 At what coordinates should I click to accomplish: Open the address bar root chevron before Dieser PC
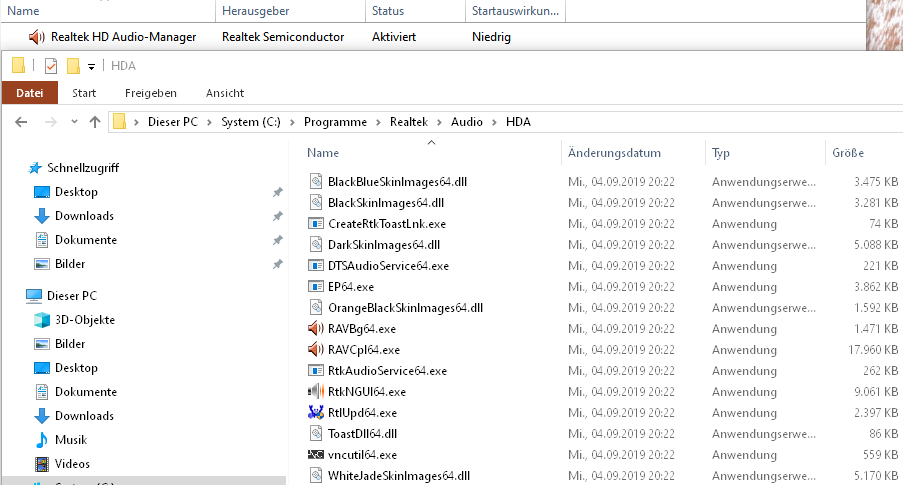click(136, 122)
